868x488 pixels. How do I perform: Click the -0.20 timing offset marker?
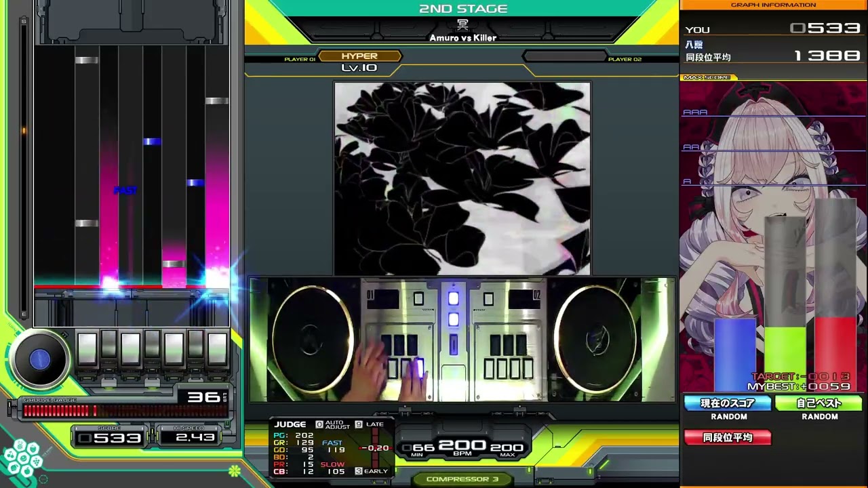[x=375, y=448]
